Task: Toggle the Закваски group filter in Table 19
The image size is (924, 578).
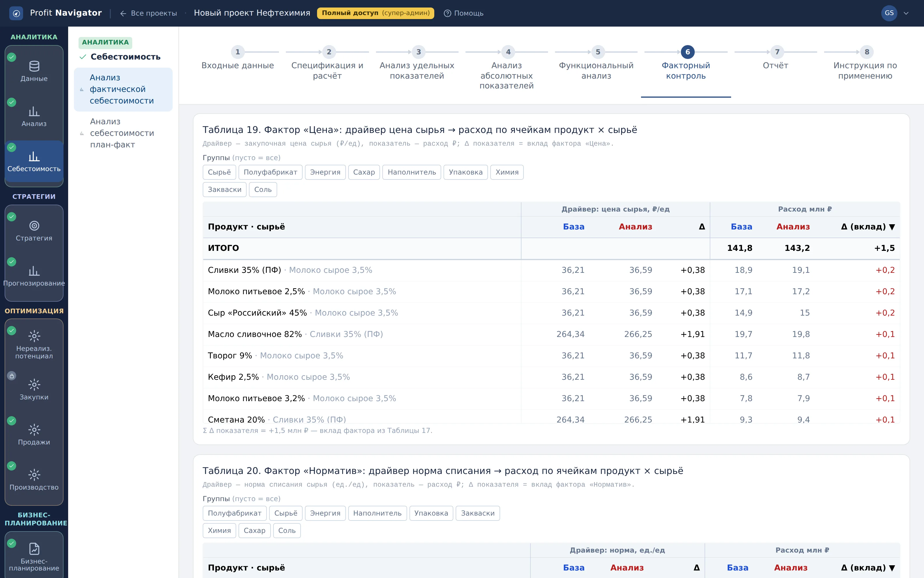Action: tap(225, 190)
